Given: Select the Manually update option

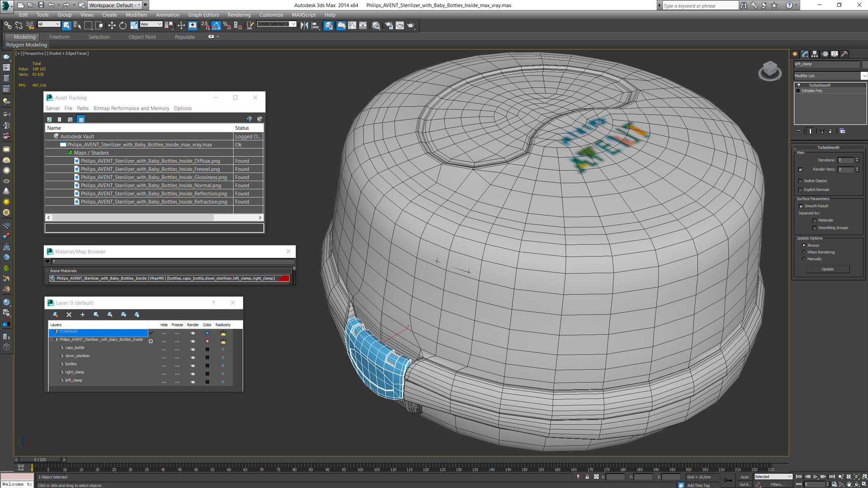Looking at the screenshot, I should 804,259.
